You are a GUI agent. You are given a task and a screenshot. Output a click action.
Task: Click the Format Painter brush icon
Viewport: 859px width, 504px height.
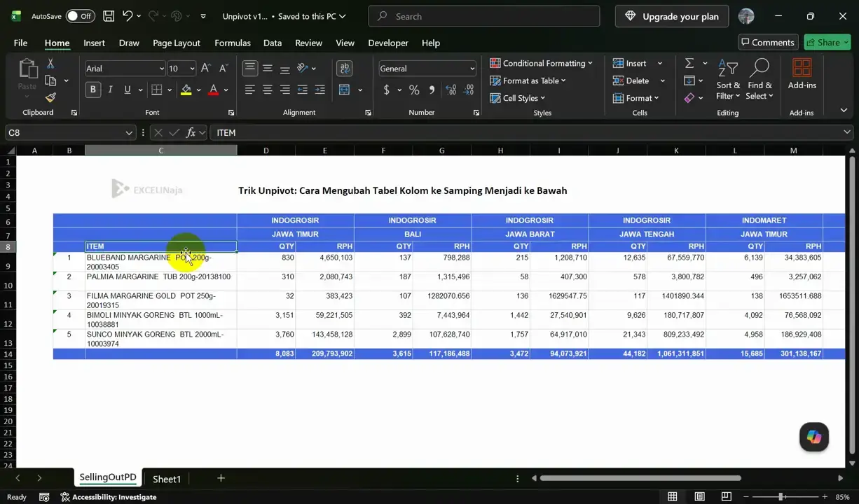tap(50, 98)
